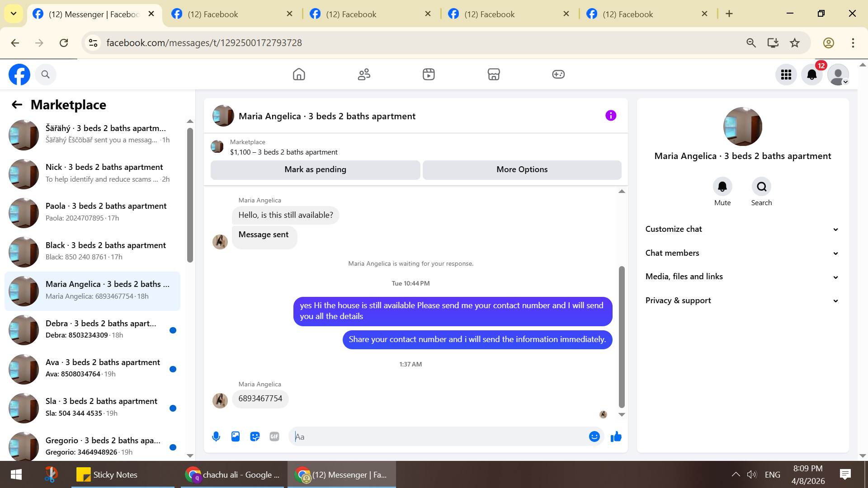Open the Facebook Marketplace nav icon

coord(493,75)
